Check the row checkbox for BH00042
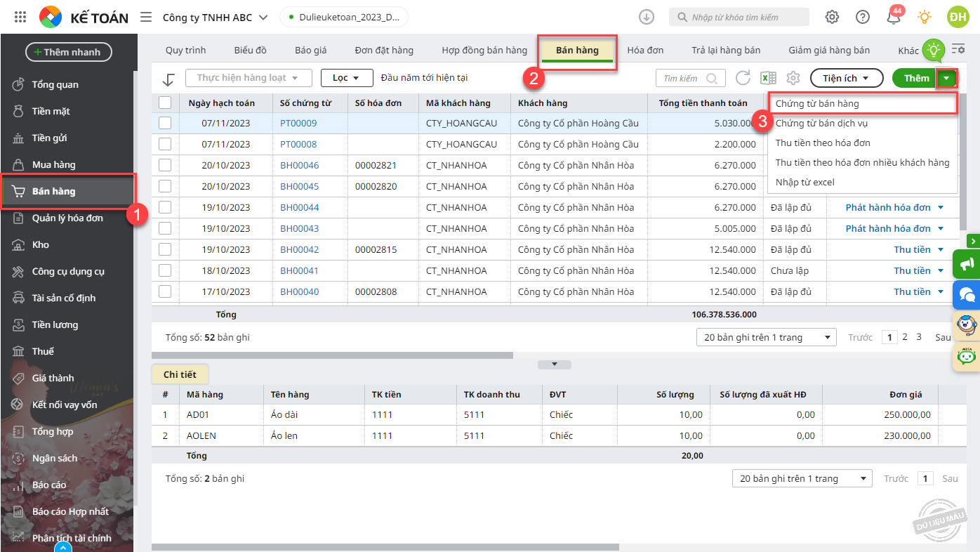This screenshot has height=552, width=980. [165, 249]
